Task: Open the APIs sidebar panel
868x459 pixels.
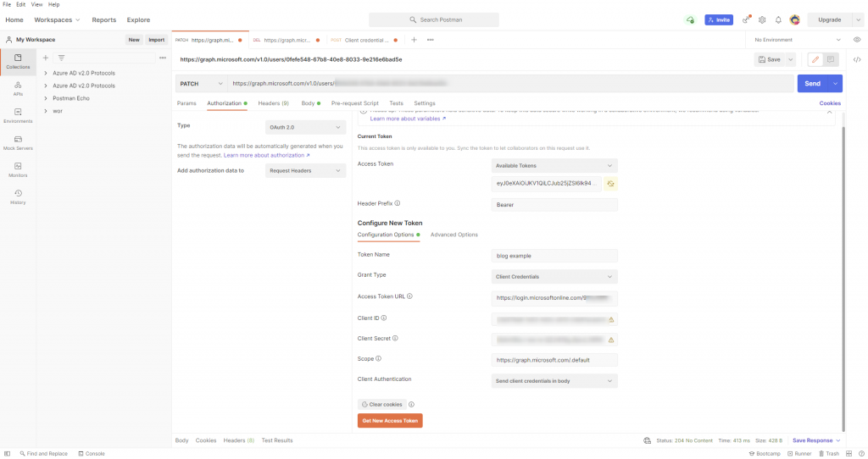Action: pos(18,88)
